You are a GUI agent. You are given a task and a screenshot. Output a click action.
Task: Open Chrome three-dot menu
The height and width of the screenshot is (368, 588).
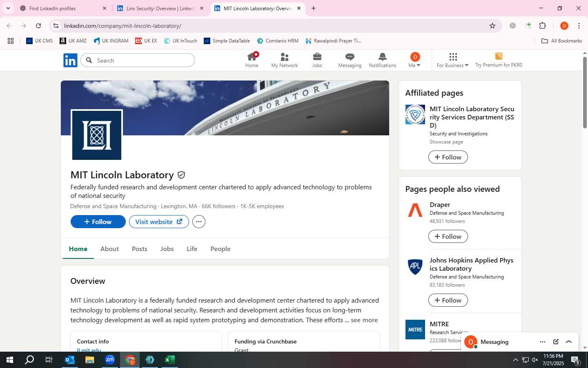click(579, 26)
